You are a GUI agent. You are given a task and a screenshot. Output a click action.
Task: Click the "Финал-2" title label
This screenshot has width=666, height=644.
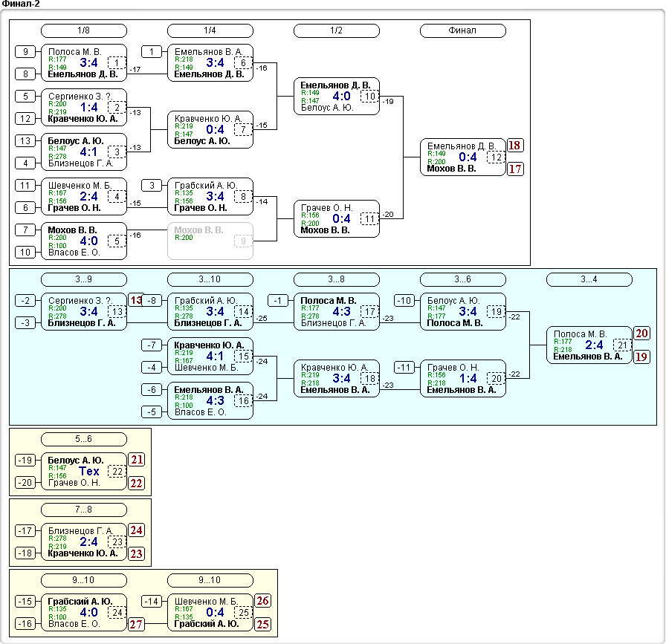pos(21,4)
